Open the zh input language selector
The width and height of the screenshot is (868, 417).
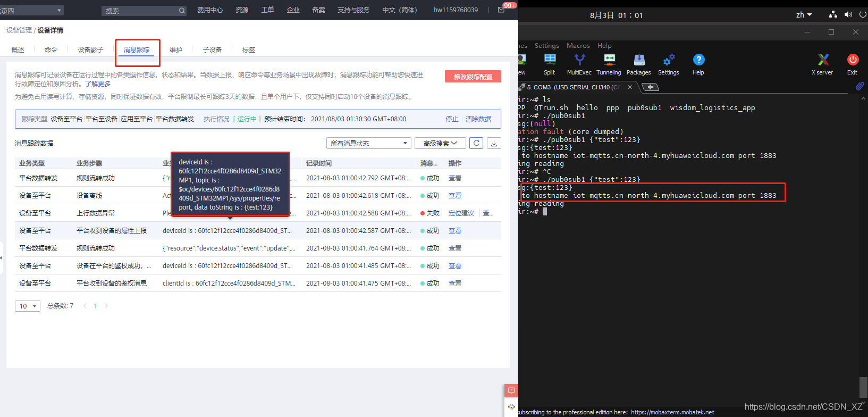(804, 15)
